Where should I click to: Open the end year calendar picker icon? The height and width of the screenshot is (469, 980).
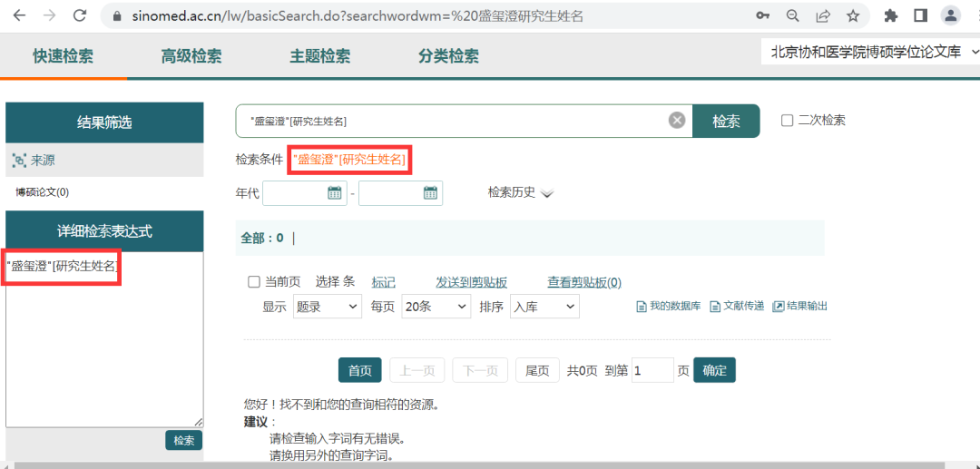point(430,192)
